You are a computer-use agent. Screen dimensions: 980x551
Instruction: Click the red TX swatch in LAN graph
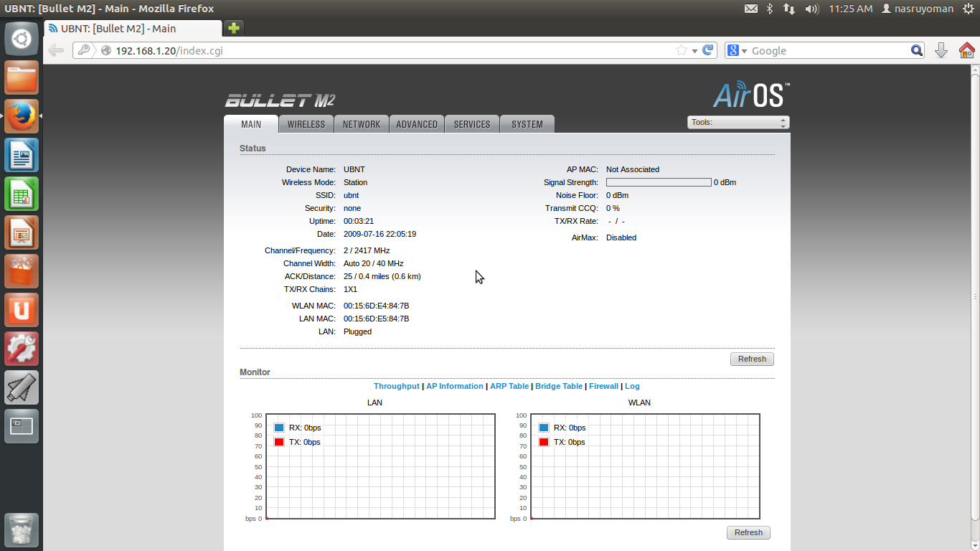279,442
